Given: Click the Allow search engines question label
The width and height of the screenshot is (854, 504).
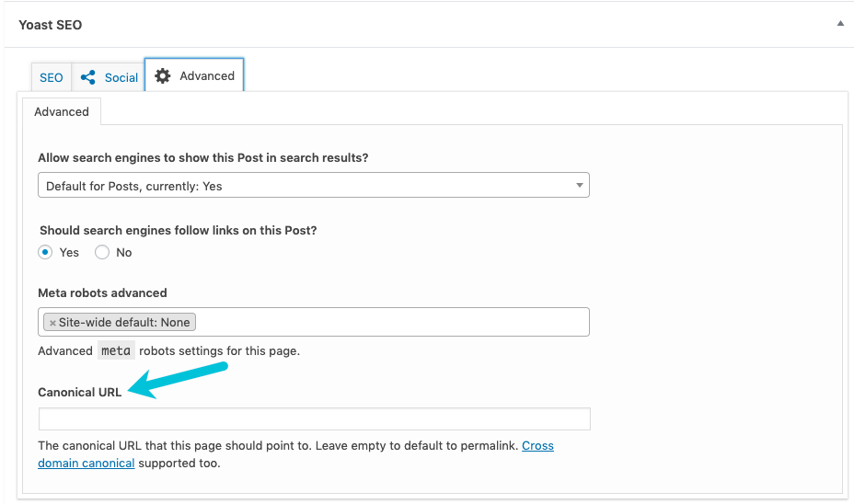Looking at the screenshot, I should click(x=202, y=157).
